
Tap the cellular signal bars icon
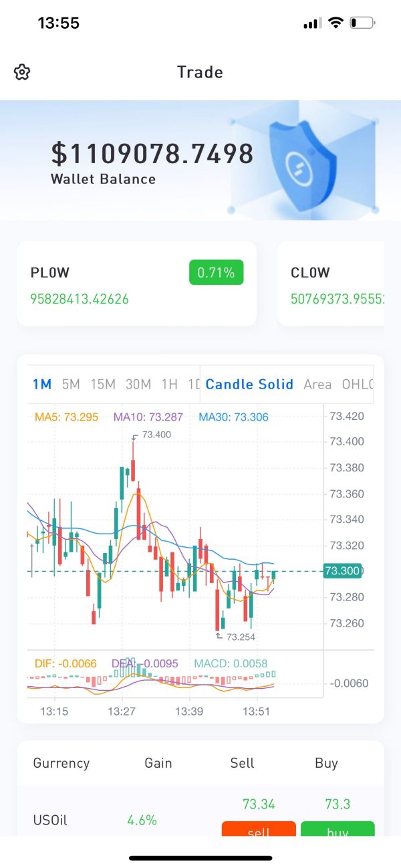312,23
